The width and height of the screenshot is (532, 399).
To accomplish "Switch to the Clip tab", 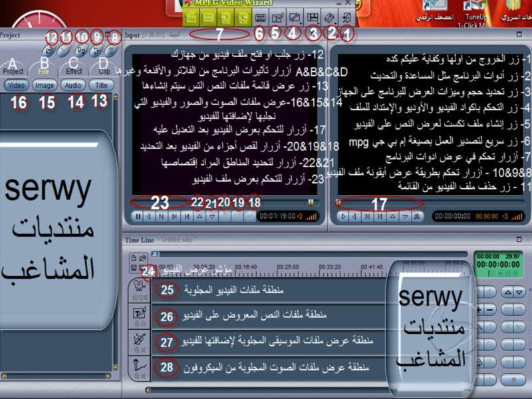I will pos(104,70).
